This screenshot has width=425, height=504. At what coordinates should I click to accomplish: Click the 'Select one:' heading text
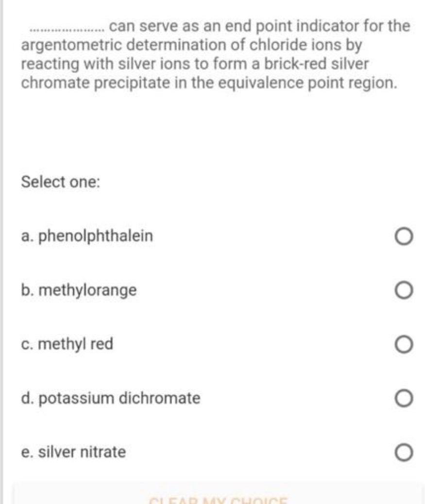(x=61, y=183)
